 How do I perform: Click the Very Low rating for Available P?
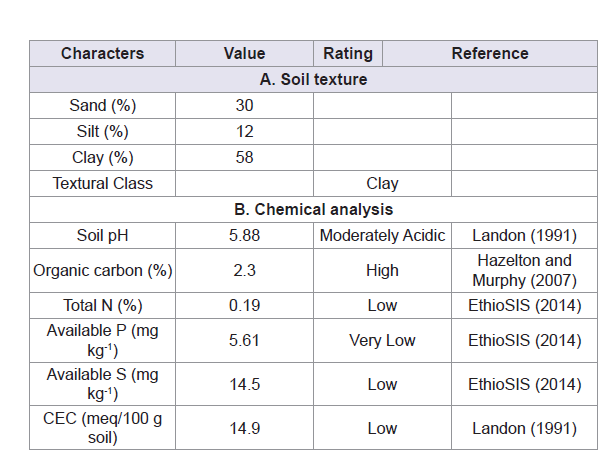pos(382,340)
